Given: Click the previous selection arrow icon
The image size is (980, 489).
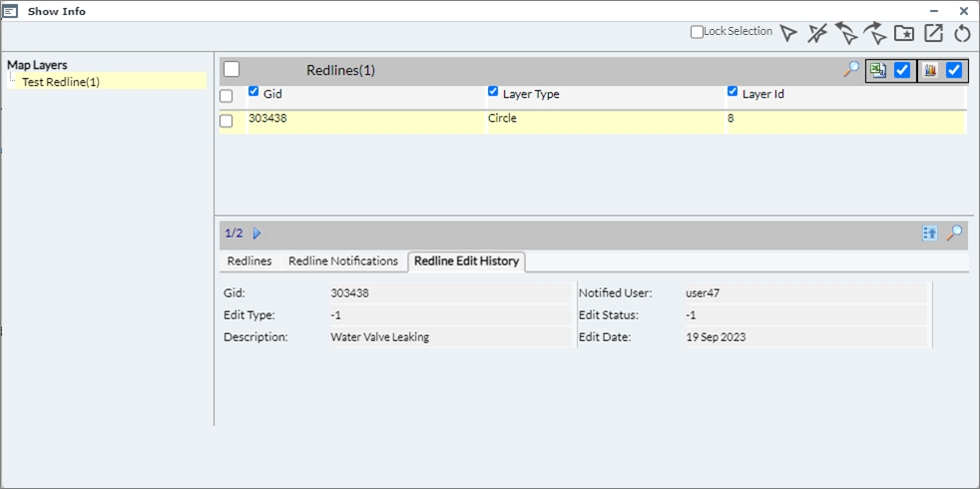Looking at the screenshot, I should tap(846, 34).
